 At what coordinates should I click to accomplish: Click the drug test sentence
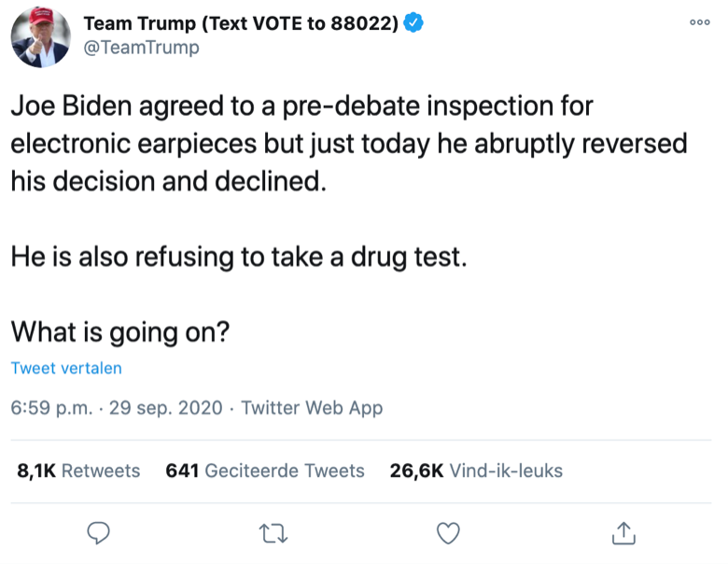pyautogui.click(x=238, y=257)
